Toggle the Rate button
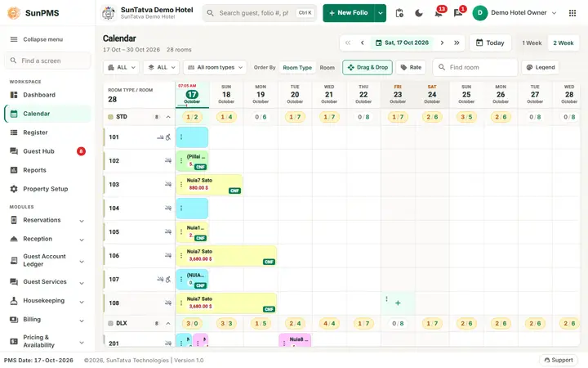 tap(411, 68)
